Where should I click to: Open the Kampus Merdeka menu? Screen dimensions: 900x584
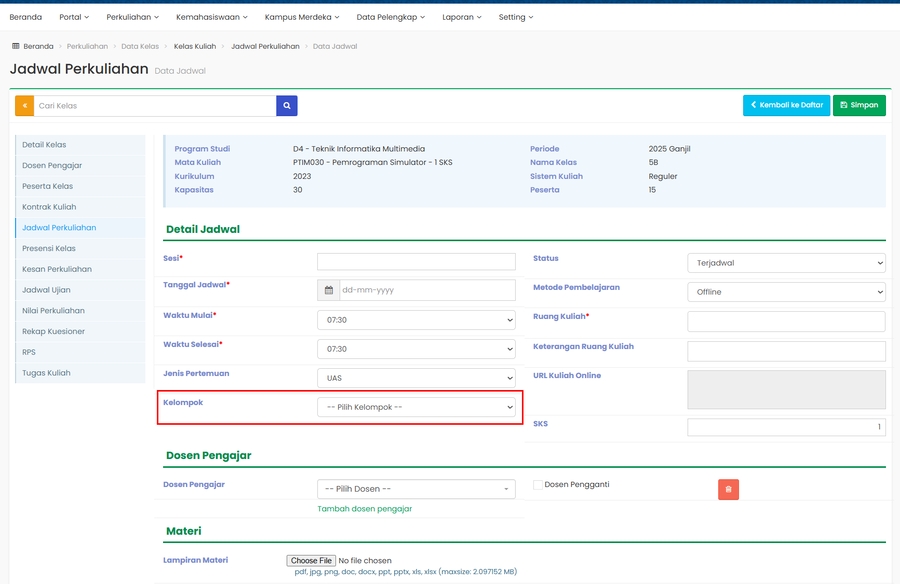click(x=301, y=17)
